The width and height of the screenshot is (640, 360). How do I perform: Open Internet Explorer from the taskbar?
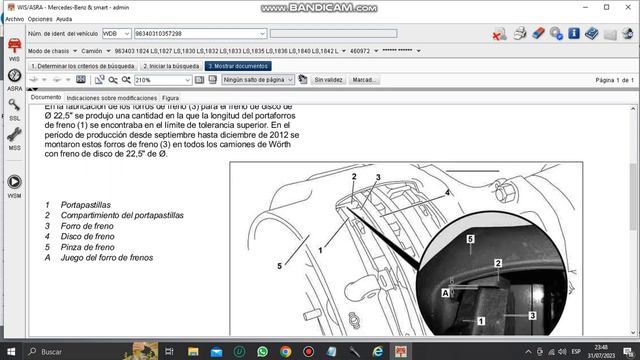378,351
